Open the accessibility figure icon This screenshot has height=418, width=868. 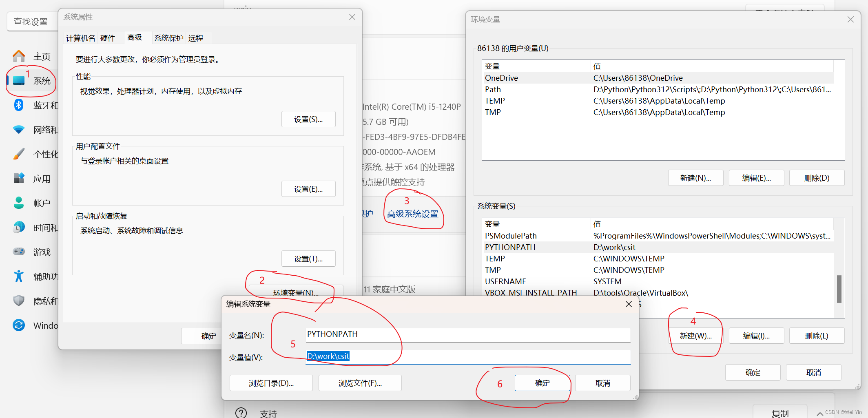click(19, 276)
